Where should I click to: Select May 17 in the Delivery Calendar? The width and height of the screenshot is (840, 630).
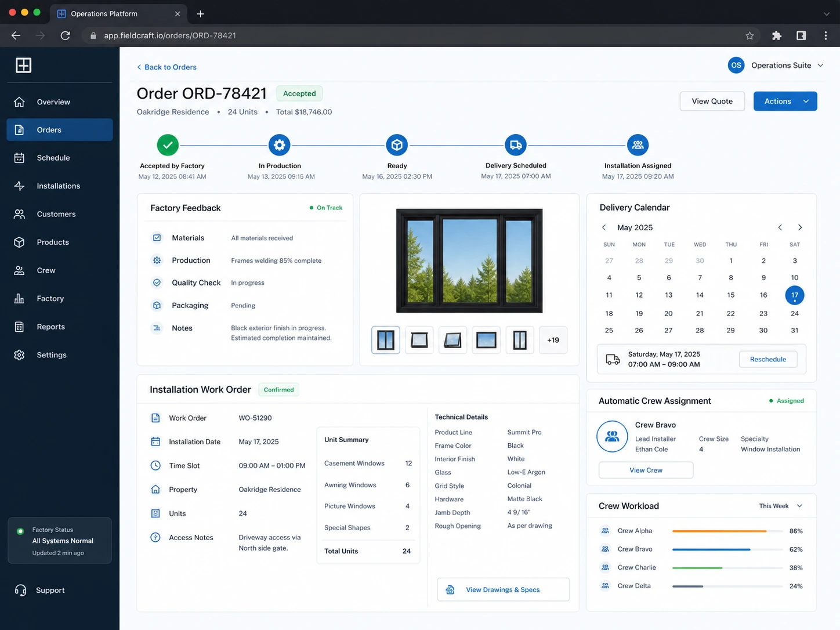795,295
